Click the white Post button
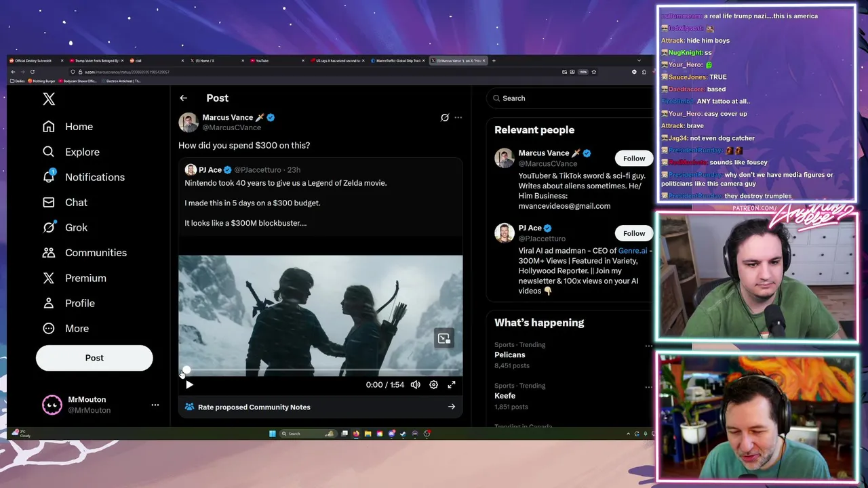868x488 pixels. [x=94, y=358]
